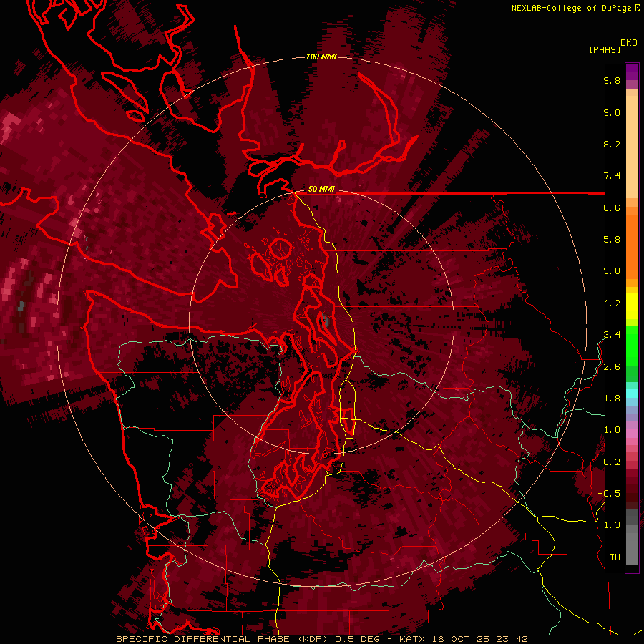Image resolution: width=644 pixels, height=644 pixels.
Task: Click the 2.6 scale value
Action: pos(612,367)
